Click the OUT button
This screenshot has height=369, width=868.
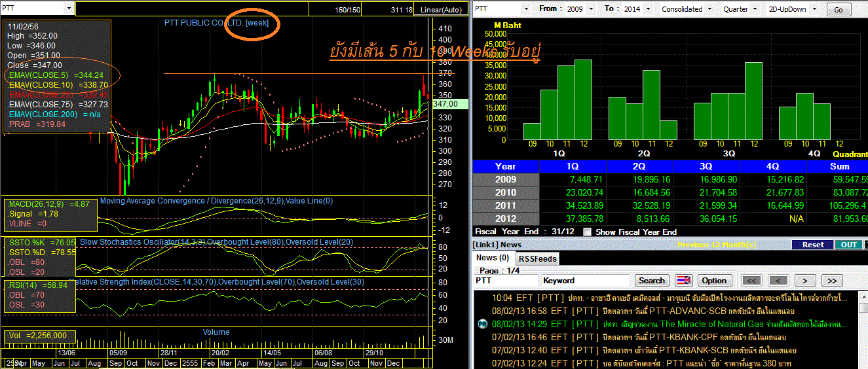849,245
